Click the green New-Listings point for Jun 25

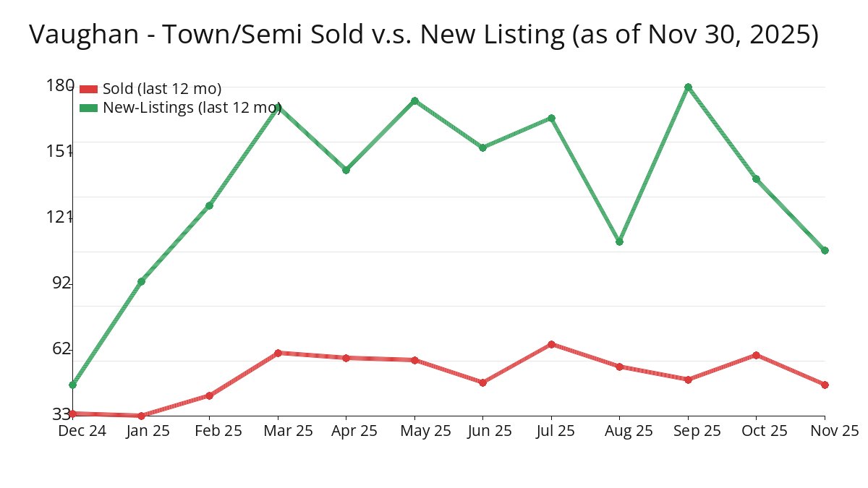click(482, 147)
